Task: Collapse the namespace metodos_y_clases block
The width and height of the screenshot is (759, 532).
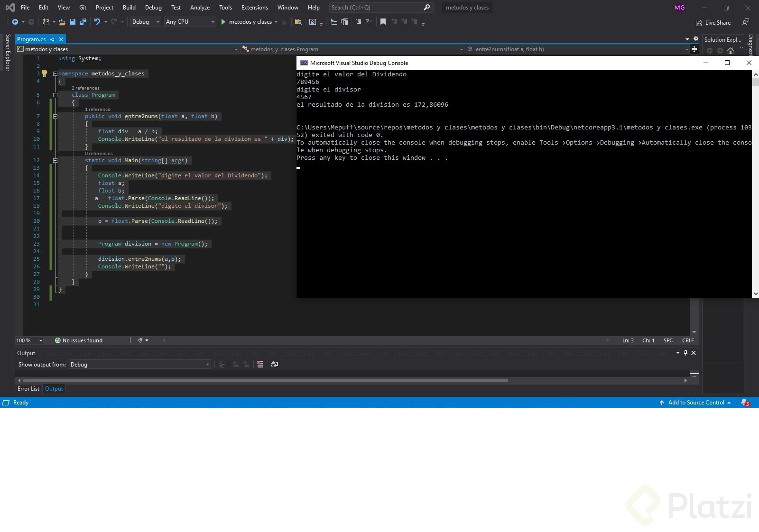Action: (x=55, y=73)
